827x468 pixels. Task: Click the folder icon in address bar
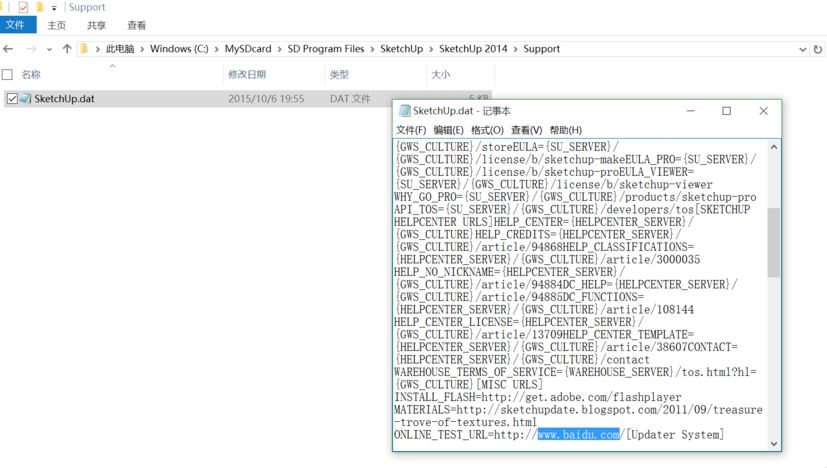pos(84,49)
